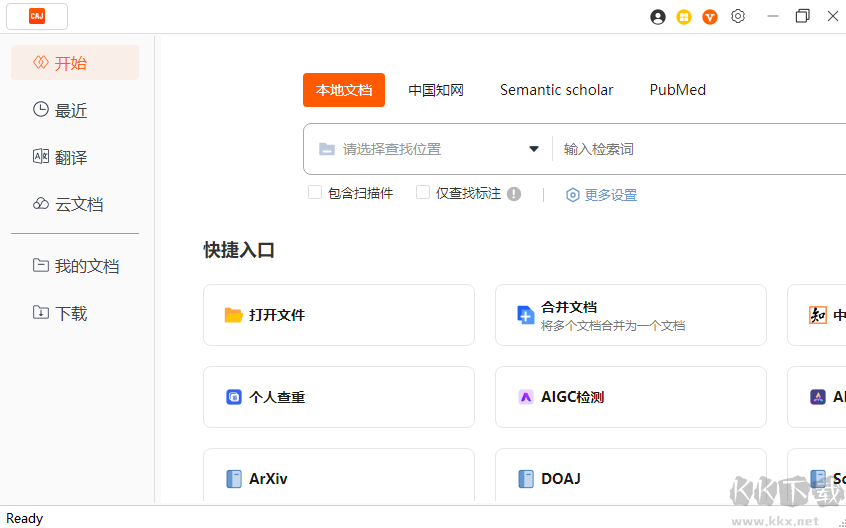Open 更多设置 link
The width and height of the screenshot is (846, 528).
click(611, 195)
